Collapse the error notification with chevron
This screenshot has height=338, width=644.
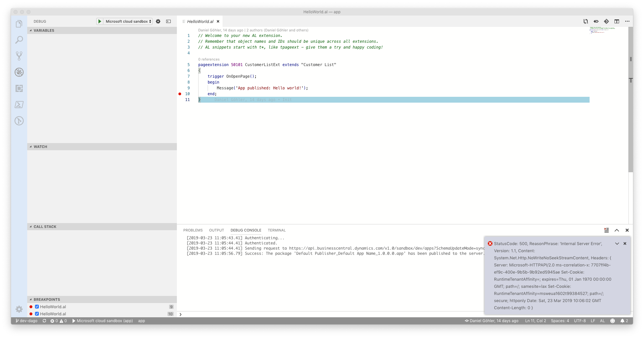pyautogui.click(x=617, y=243)
